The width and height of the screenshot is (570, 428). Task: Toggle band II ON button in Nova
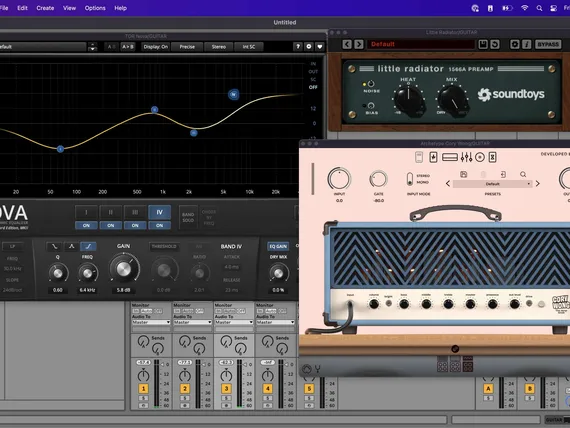tap(111, 225)
